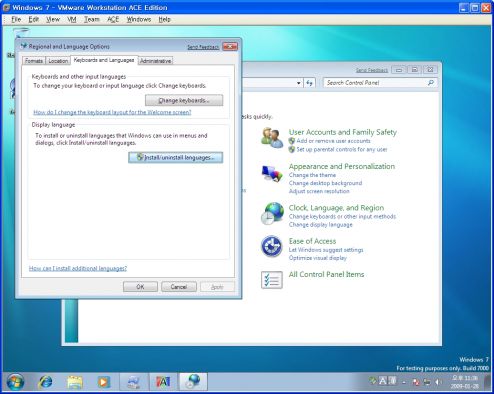Switch to the Administrative tab
This screenshot has width=494, height=394.
(155, 61)
